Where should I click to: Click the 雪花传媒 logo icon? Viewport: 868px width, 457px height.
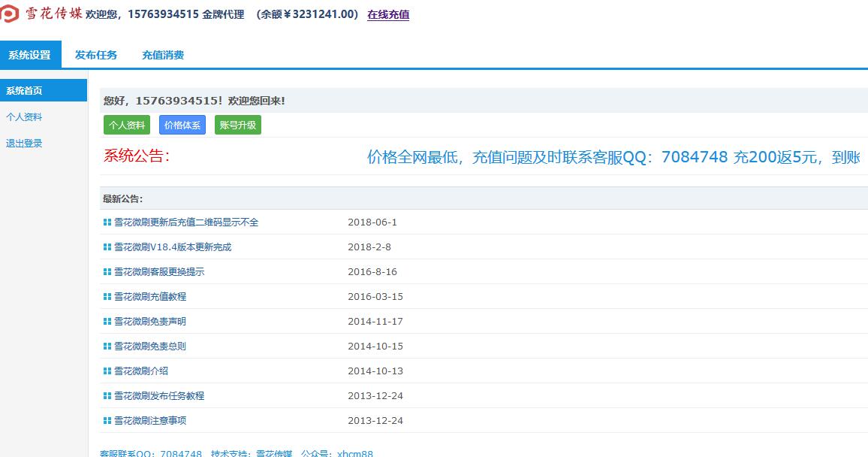coord(10,14)
